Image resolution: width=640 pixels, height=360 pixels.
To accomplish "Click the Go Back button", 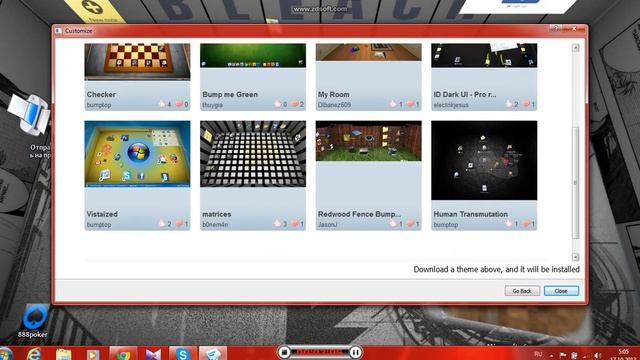I will point(522,291).
